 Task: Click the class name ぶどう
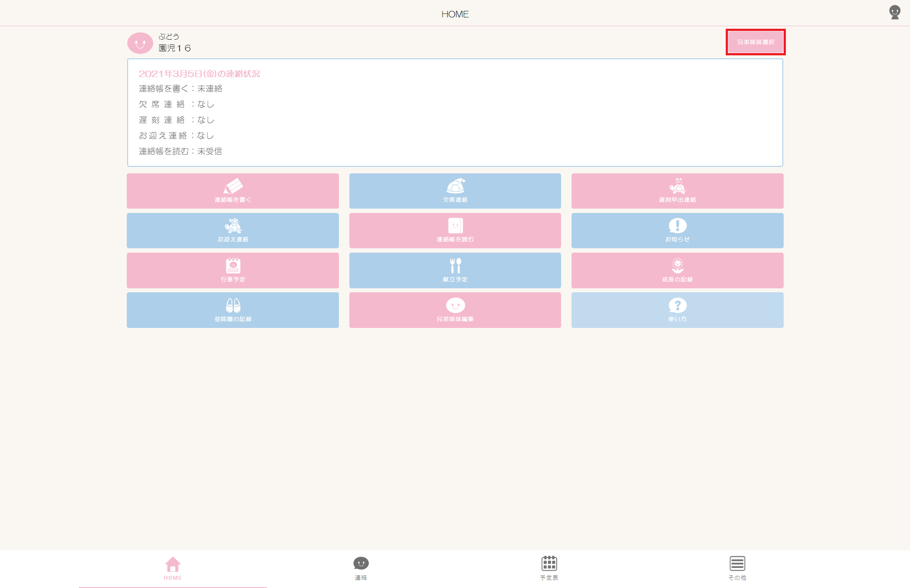(169, 37)
